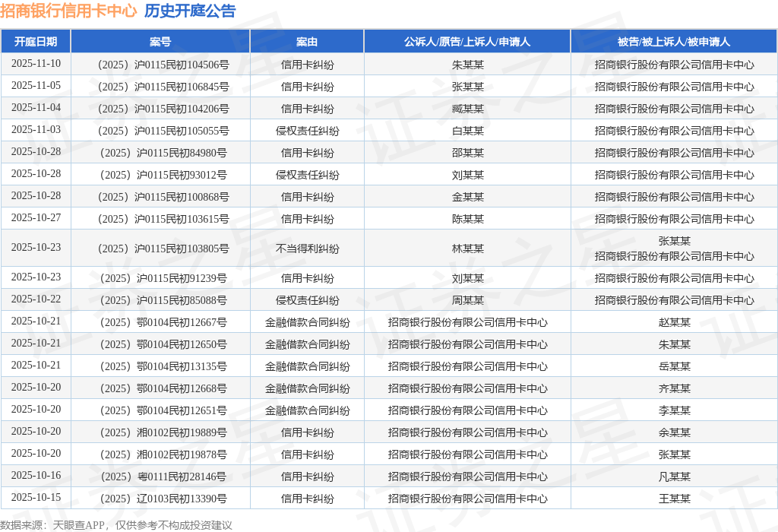778x532 pixels.
Task: Click defendant 王某某
Action: 675,499
